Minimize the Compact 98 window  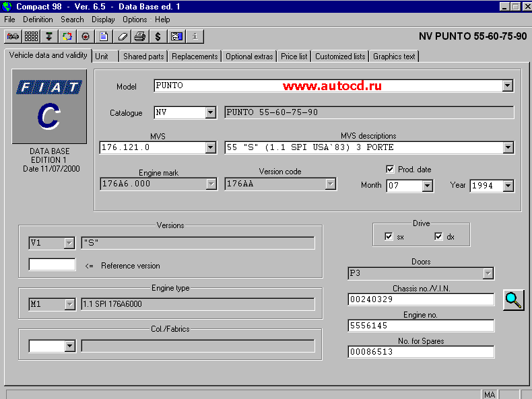[504, 7]
